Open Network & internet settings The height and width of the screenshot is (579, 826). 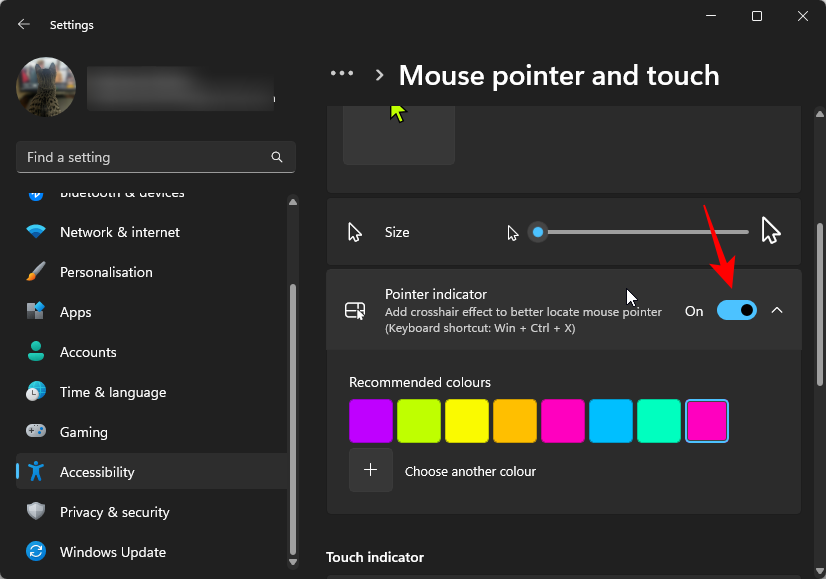click(x=152, y=232)
